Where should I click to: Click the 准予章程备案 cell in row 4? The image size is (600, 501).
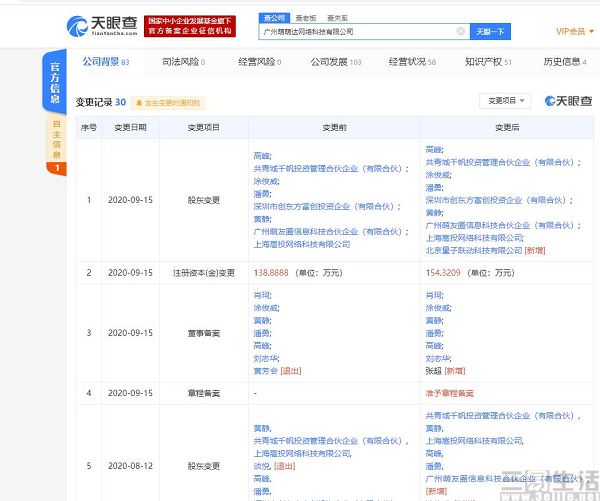pyautogui.click(x=450, y=393)
